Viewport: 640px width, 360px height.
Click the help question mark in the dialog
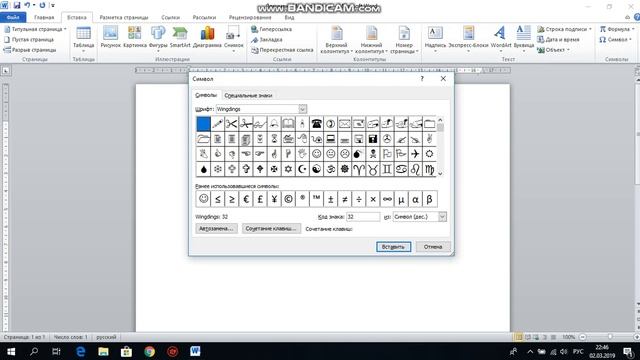pyautogui.click(x=422, y=78)
